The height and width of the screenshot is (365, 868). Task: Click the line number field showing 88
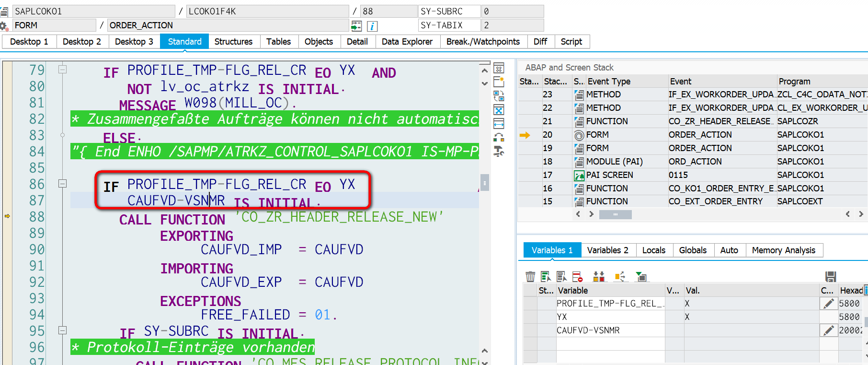389,12
